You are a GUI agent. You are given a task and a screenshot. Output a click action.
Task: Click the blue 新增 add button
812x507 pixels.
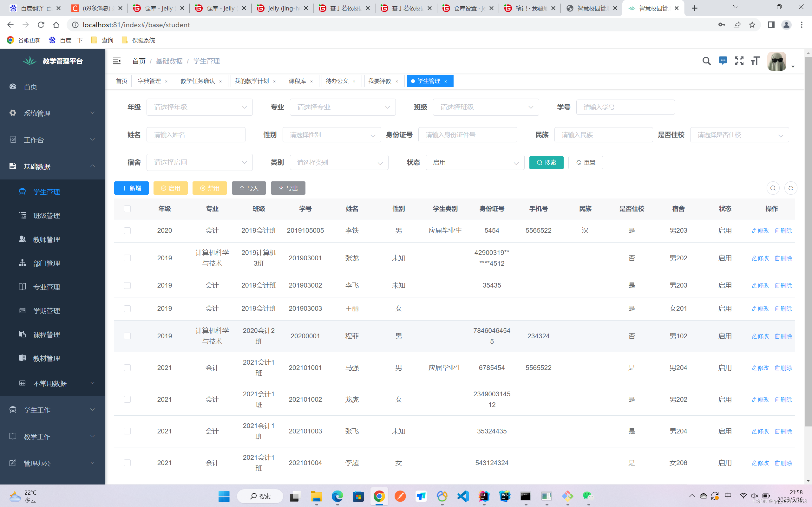tap(131, 188)
